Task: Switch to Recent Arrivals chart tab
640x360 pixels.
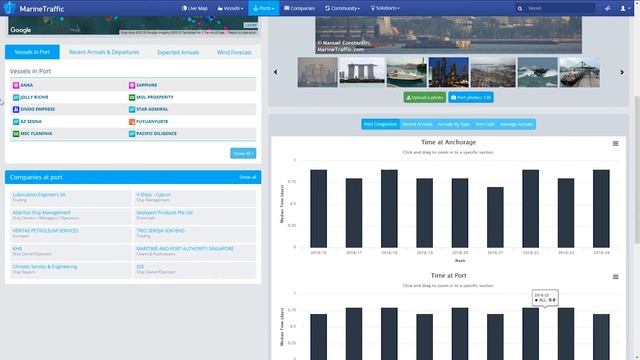Action: (417, 124)
